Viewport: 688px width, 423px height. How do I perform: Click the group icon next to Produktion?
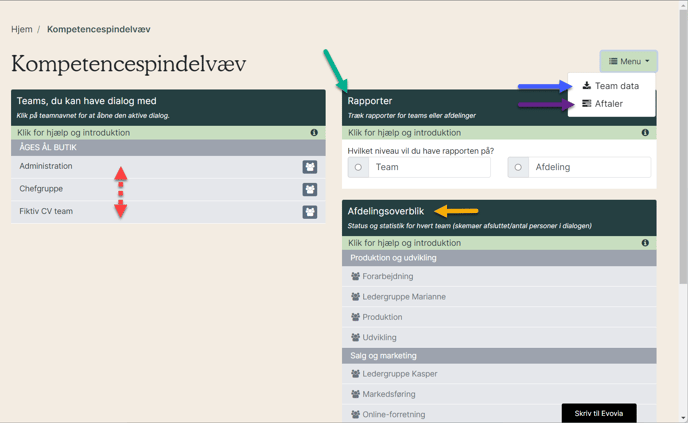(355, 317)
